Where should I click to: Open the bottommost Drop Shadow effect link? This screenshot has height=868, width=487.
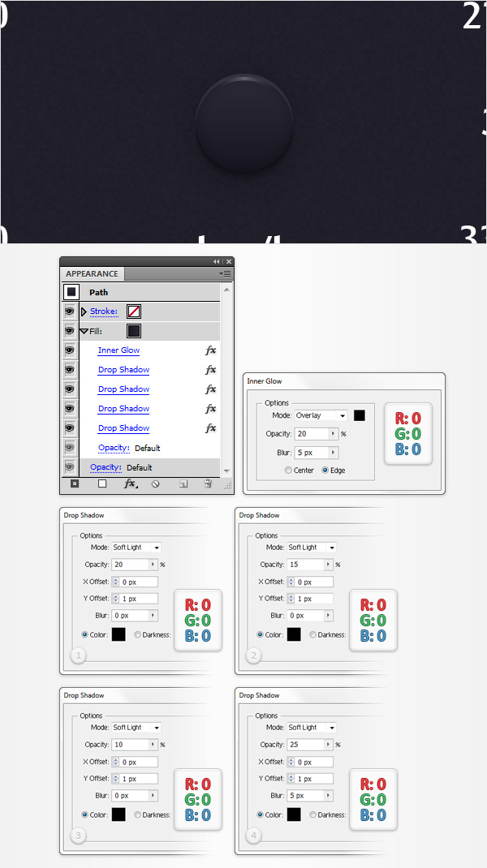tap(123, 428)
